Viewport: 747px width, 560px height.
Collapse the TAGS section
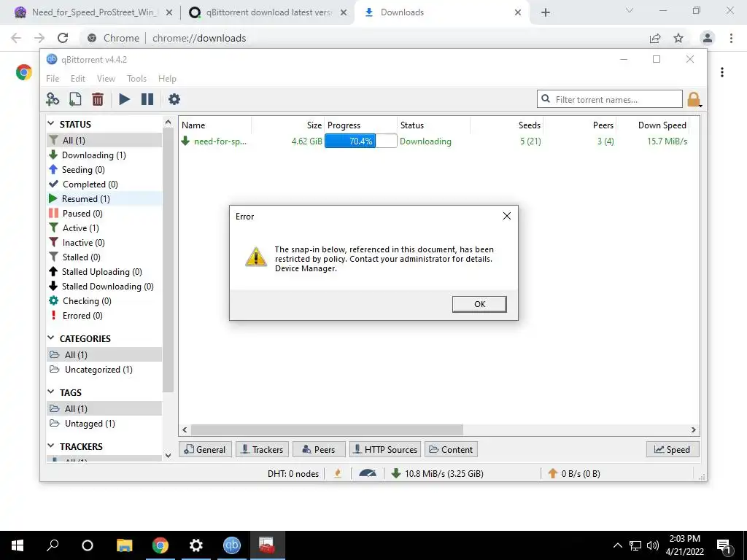(51, 392)
